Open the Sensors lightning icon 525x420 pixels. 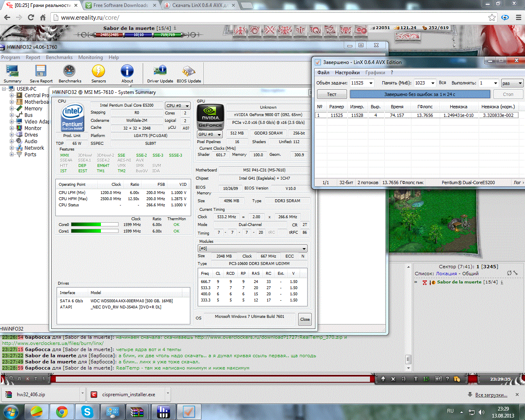click(98, 74)
